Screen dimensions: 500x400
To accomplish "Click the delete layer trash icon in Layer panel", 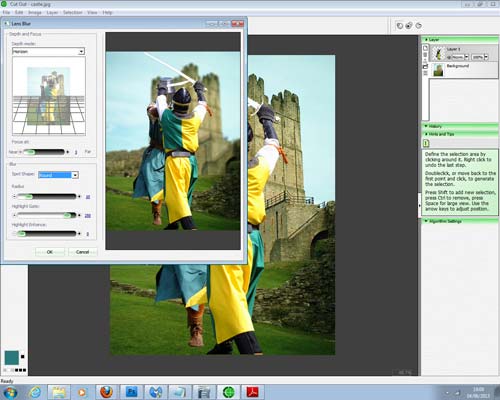I will 425,55.
